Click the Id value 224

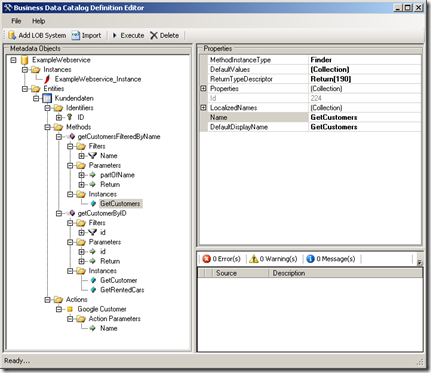316,98
